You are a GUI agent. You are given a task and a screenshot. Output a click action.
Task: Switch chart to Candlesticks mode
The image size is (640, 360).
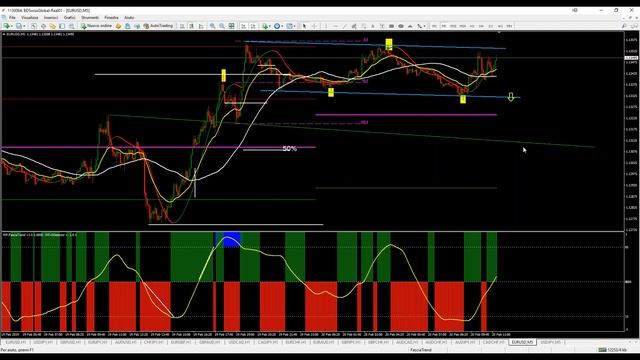click(x=191, y=26)
